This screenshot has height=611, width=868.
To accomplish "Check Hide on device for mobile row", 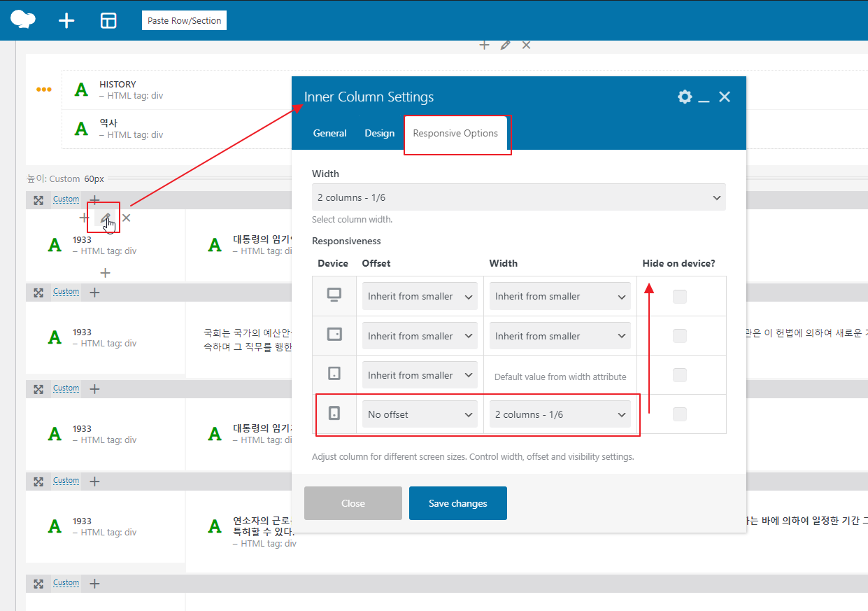I will (x=680, y=414).
